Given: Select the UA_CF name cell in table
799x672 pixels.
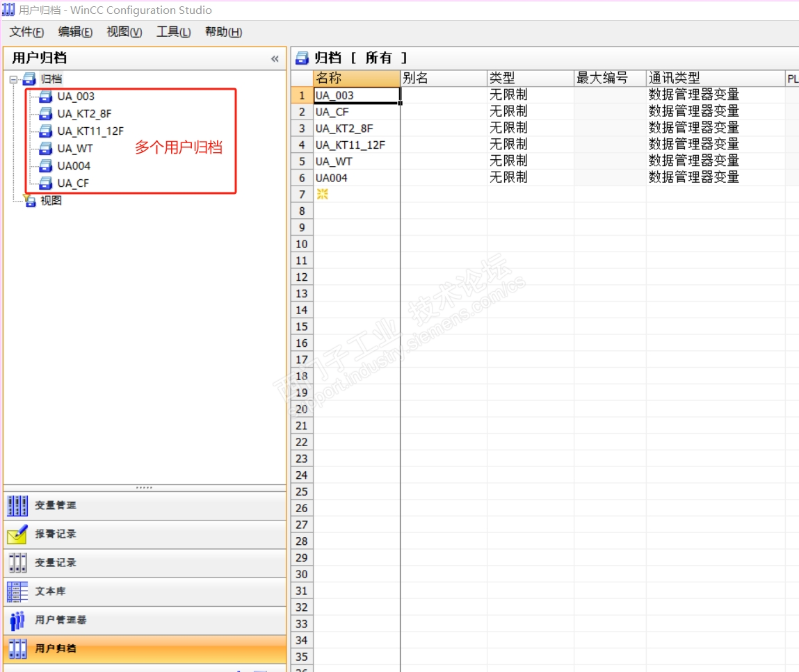Looking at the screenshot, I should [x=357, y=112].
